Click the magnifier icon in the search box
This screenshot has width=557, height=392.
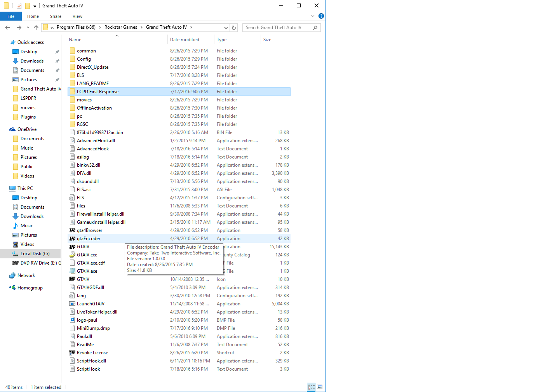pyautogui.click(x=315, y=28)
